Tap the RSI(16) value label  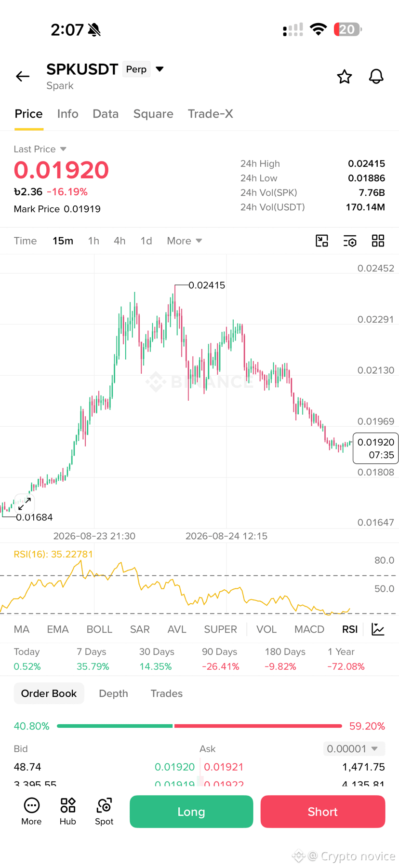[x=53, y=554]
